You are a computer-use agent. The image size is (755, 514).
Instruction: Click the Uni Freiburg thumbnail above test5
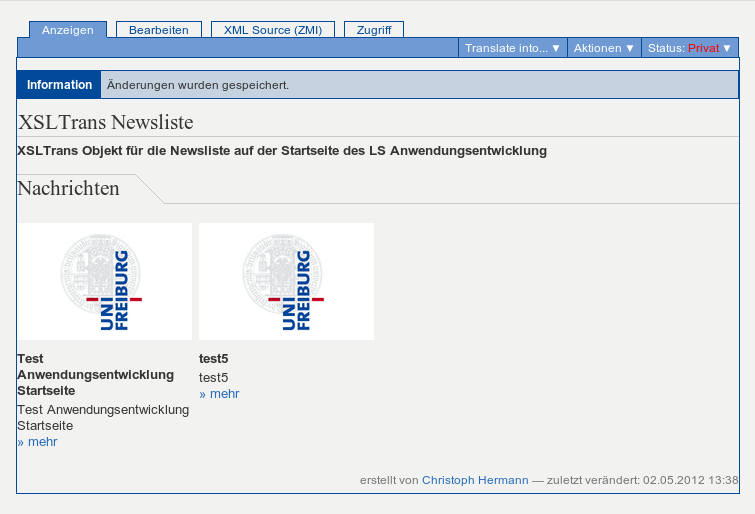click(x=286, y=281)
